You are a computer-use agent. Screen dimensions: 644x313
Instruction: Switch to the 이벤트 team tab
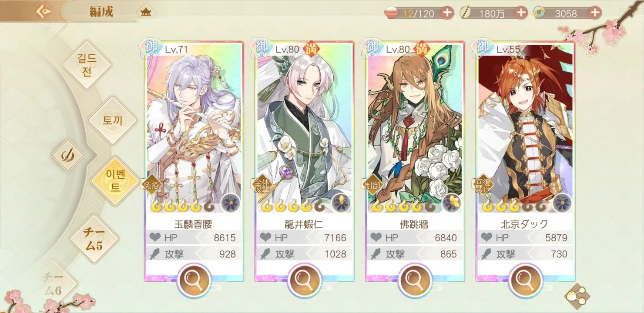click(115, 180)
